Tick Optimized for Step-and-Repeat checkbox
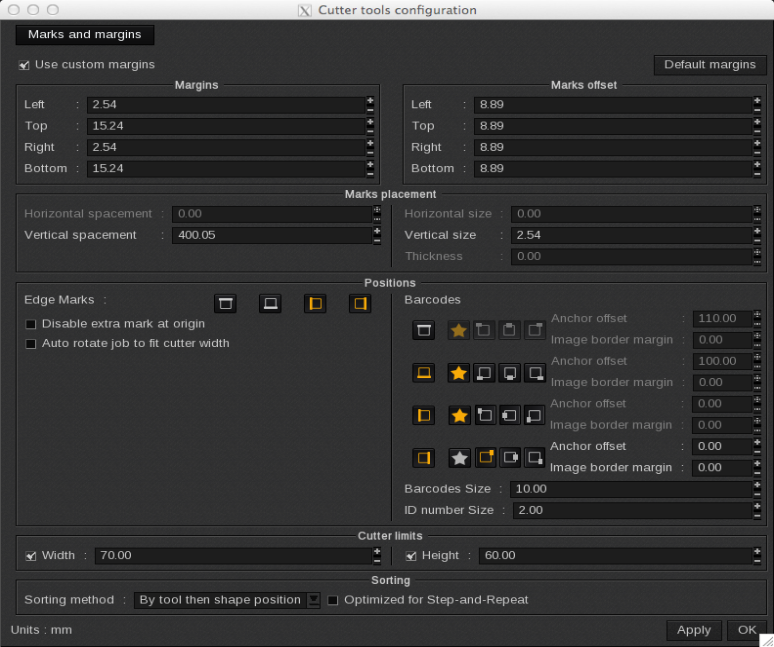The image size is (774, 647). 333,600
